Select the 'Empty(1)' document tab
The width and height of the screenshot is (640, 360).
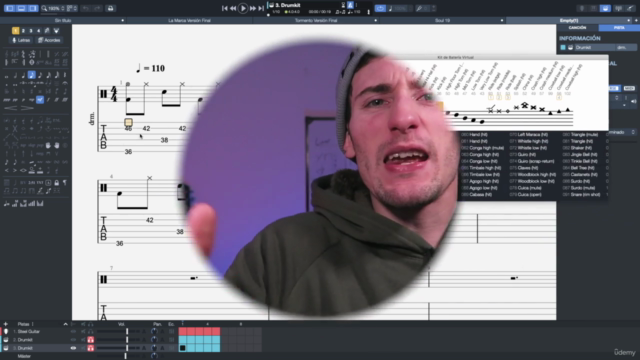[569, 20]
